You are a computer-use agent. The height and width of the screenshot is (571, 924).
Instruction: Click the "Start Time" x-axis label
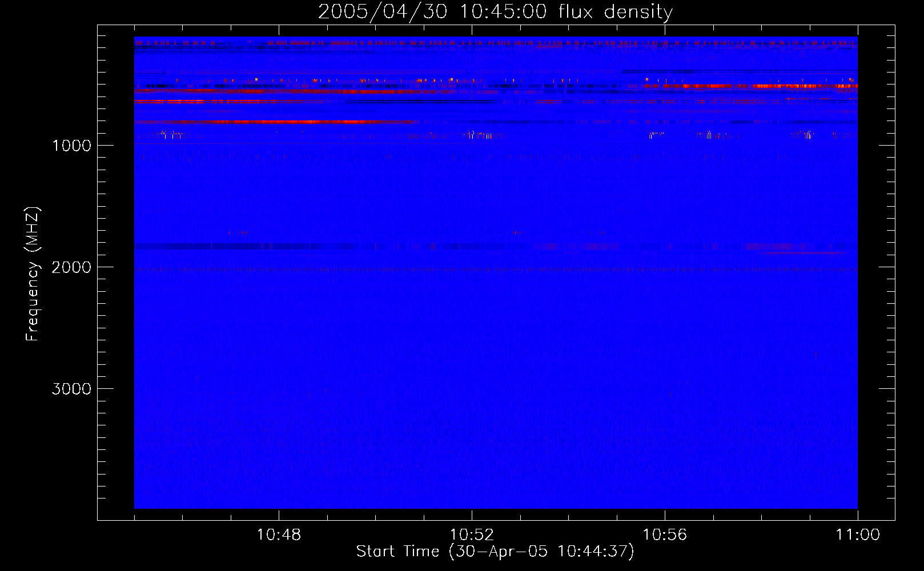[495, 551]
